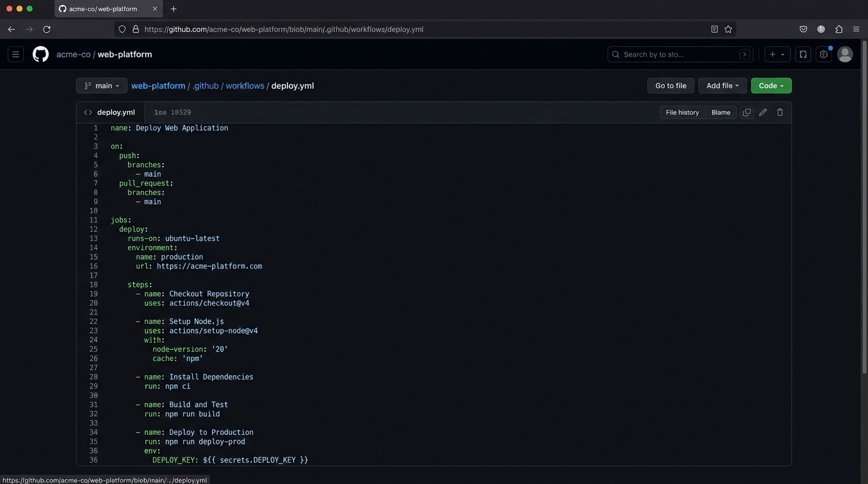
Task: Expand the plus menu for new repository
Action: [777, 54]
